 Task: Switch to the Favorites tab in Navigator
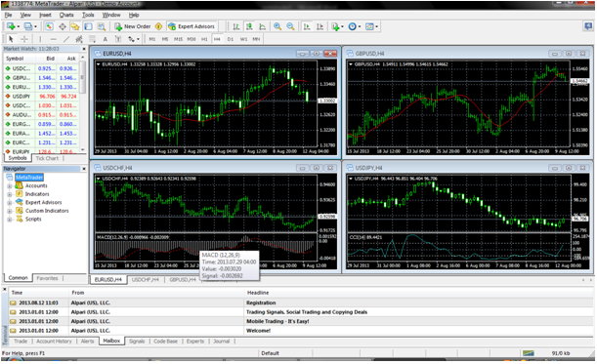coord(47,278)
